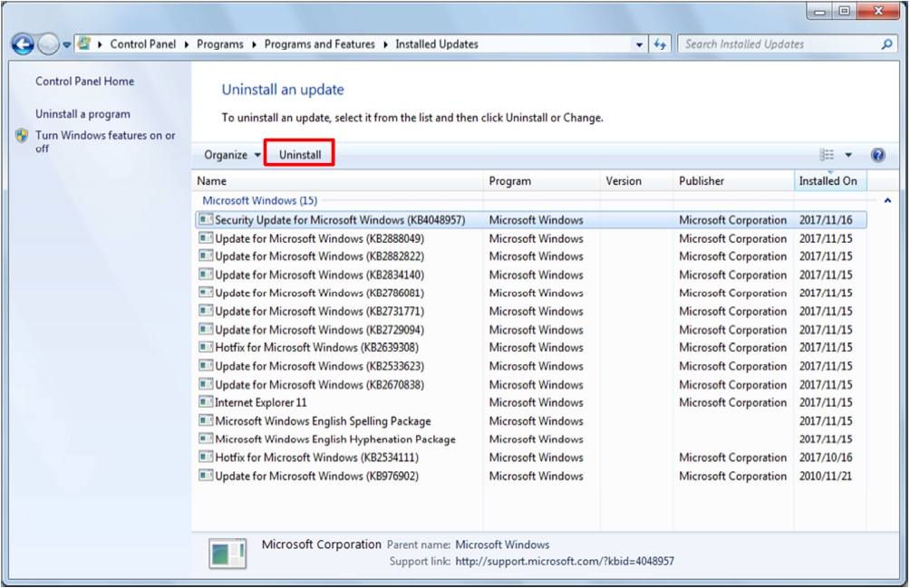Click the large update icon in details pane

(227, 554)
